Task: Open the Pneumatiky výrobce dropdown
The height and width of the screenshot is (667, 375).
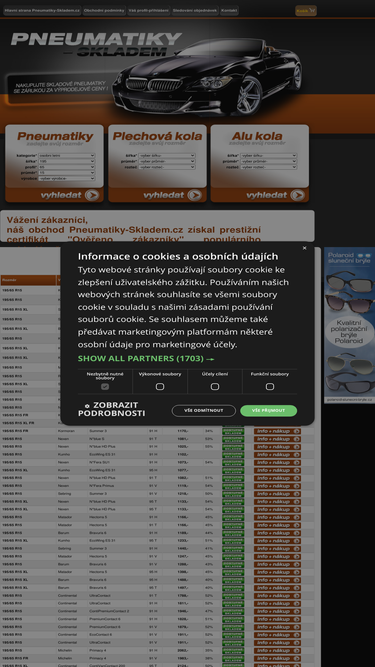Action: pyautogui.click(x=66, y=179)
